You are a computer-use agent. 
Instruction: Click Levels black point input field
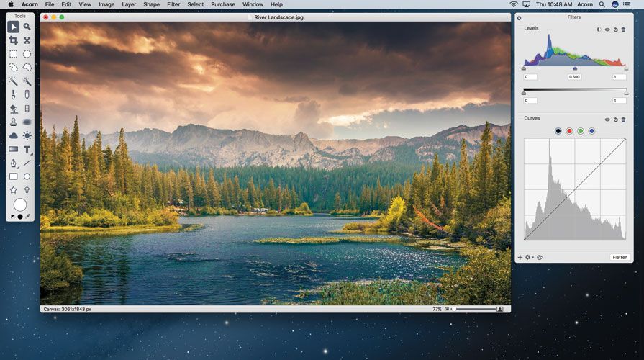tap(530, 77)
